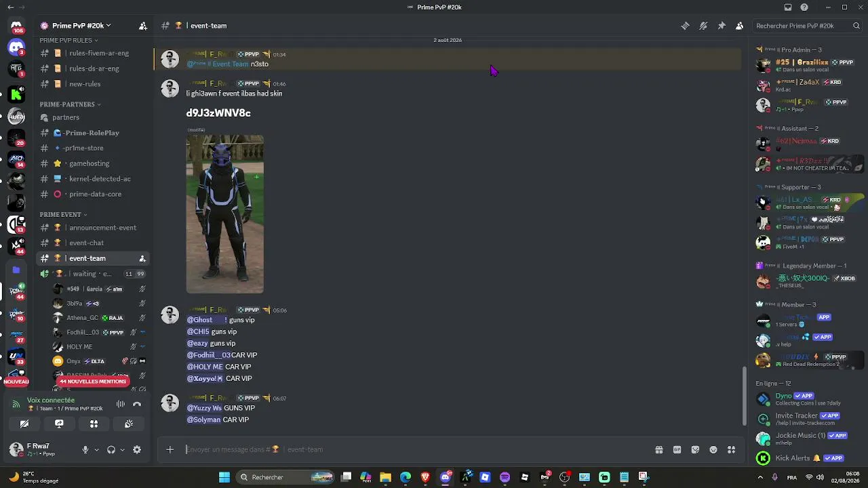
Task: Open Dyno app member profile
Action: coord(807,399)
